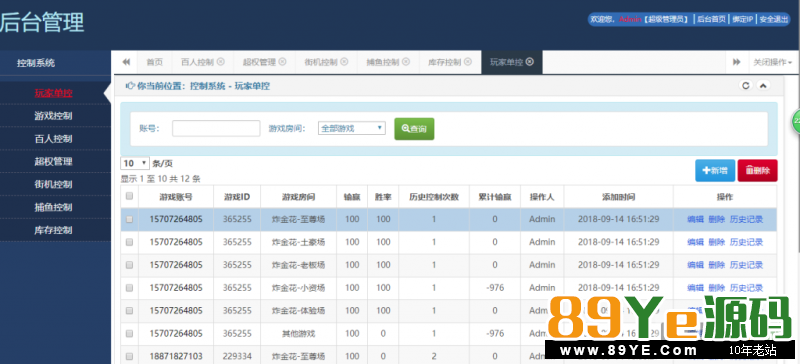Click the red 删除 button above the table
The image size is (800, 364).
[x=758, y=171]
